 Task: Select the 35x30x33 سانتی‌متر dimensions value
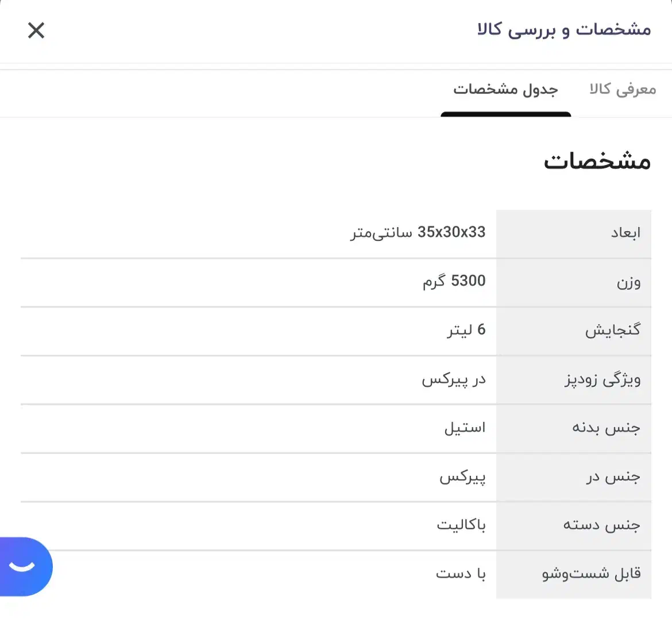[x=418, y=233]
